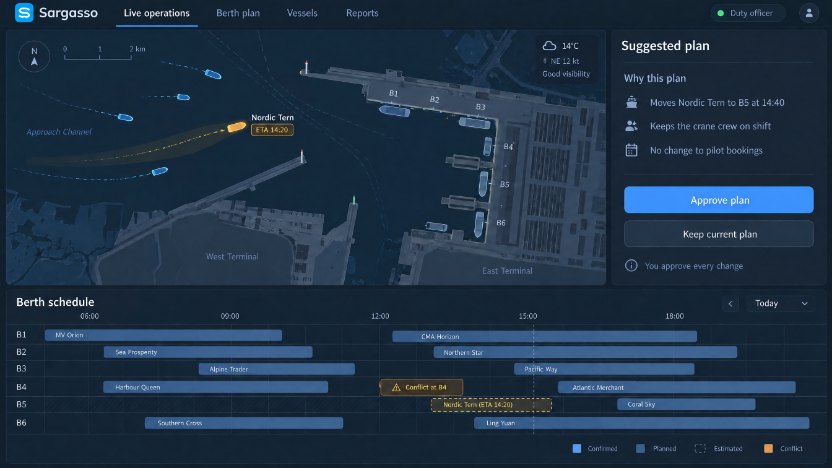
Task: Click the Approach Channel map label
Action: [59, 132]
